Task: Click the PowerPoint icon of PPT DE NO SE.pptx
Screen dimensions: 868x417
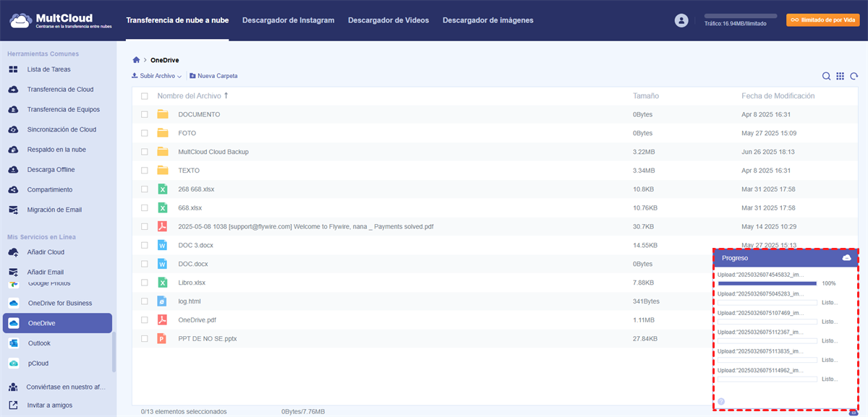Action: coord(163,338)
